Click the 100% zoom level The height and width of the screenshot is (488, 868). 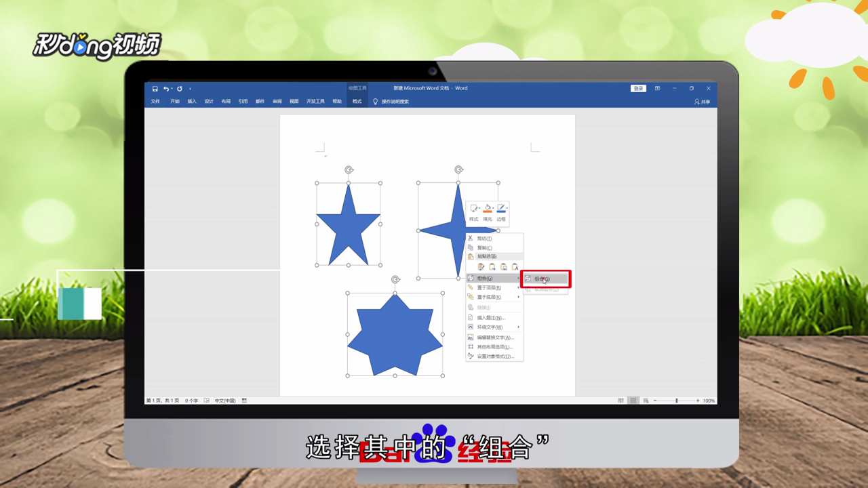click(709, 401)
